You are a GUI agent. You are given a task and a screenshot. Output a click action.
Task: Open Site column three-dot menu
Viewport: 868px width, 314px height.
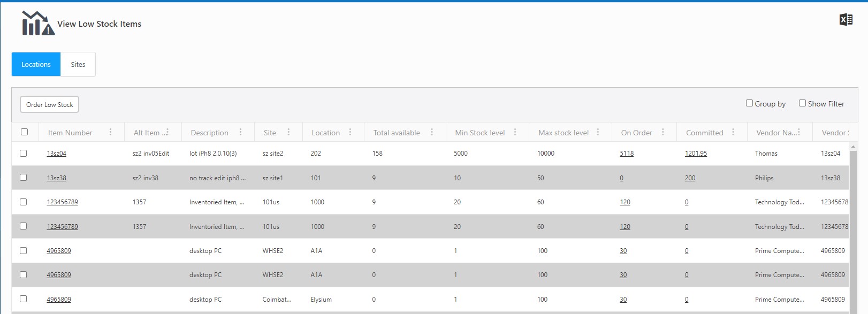(288, 132)
